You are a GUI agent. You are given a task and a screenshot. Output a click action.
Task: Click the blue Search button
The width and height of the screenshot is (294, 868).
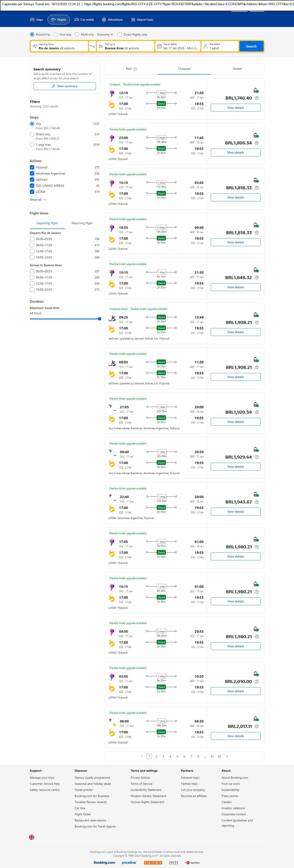(x=251, y=46)
